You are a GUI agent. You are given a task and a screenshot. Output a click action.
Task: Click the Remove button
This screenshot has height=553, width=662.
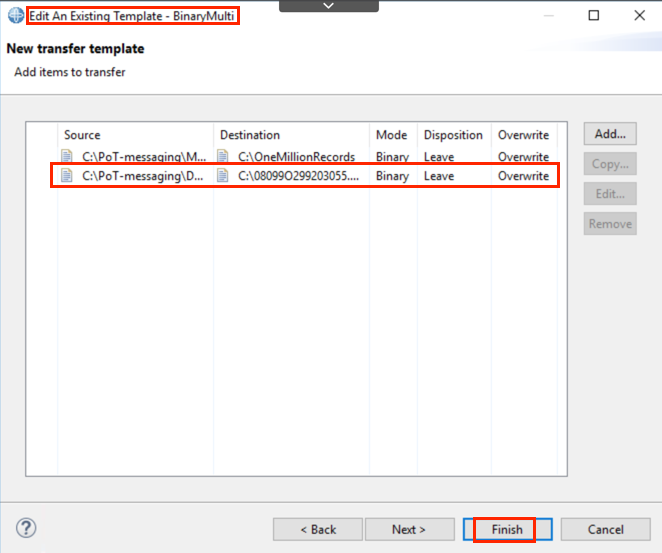pyautogui.click(x=610, y=224)
